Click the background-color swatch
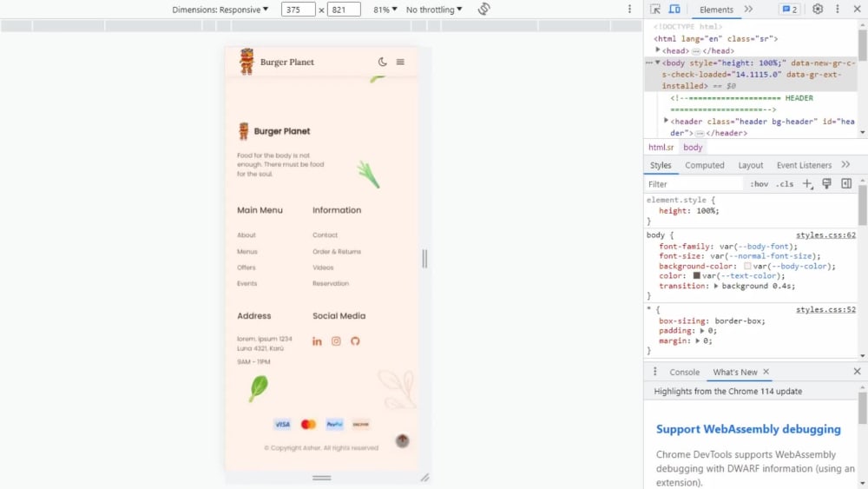868x489 pixels. tap(747, 267)
